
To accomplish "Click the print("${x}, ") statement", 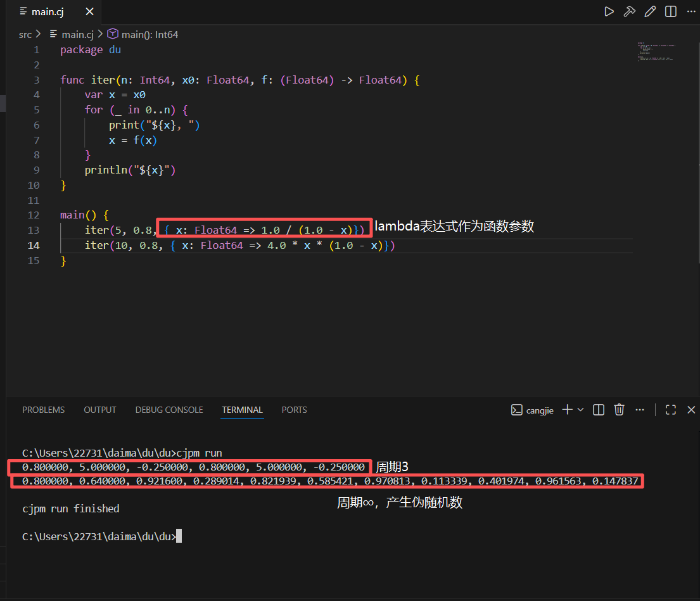I will click(x=155, y=125).
